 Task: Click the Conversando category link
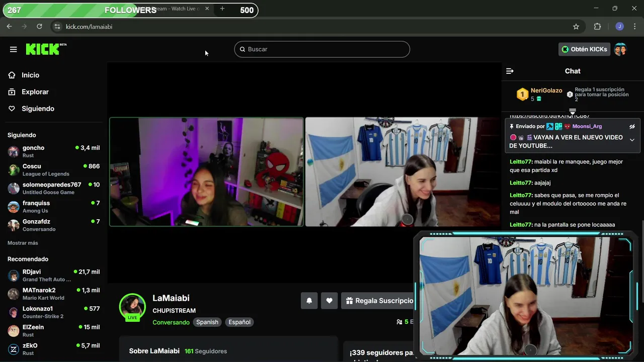point(171,322)
